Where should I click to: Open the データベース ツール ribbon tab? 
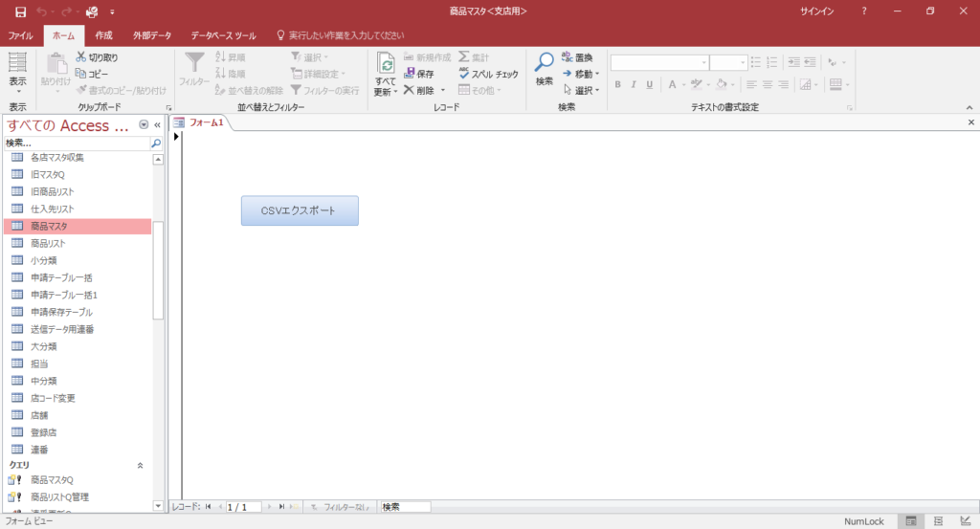(x=223, y=35)
